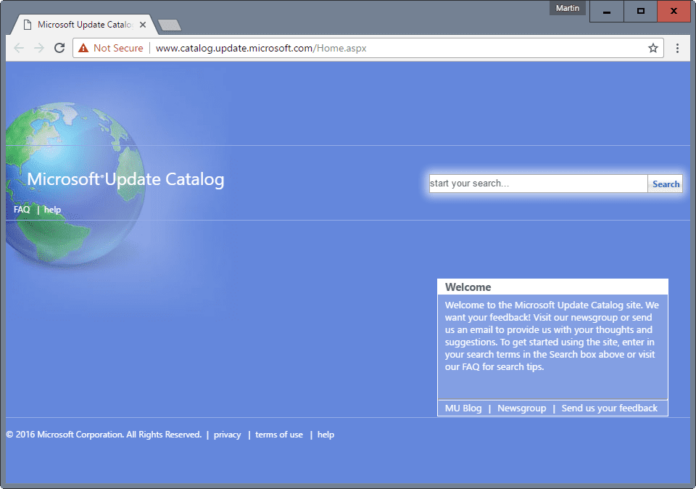Viewport: 696px width, 489px height.
Task: Open the FAQ link under the title
Action: click(x=22, y=210)
